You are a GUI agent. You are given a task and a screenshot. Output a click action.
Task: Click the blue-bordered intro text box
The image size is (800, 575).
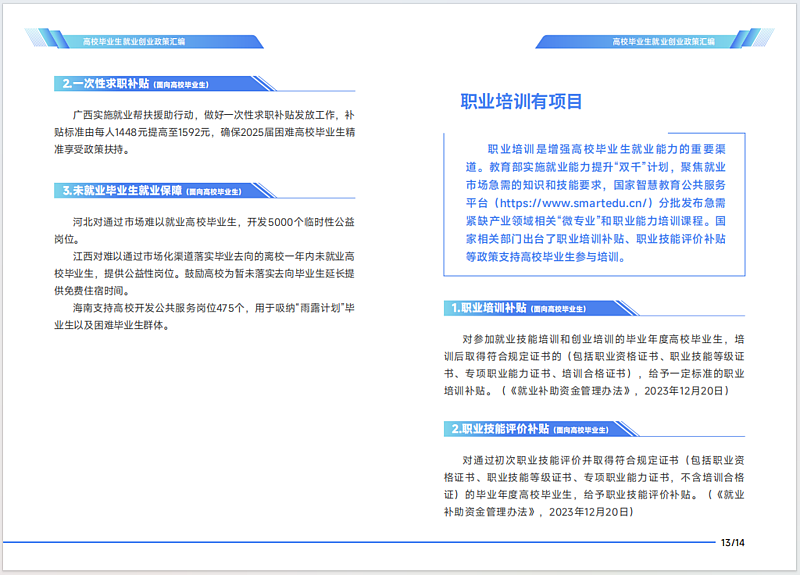click(592, 202)
